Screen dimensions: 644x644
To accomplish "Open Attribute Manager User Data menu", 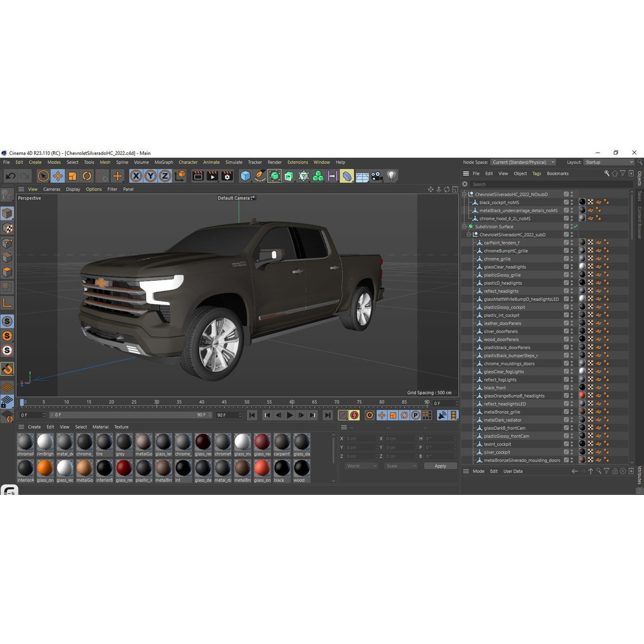I will 513,472.
